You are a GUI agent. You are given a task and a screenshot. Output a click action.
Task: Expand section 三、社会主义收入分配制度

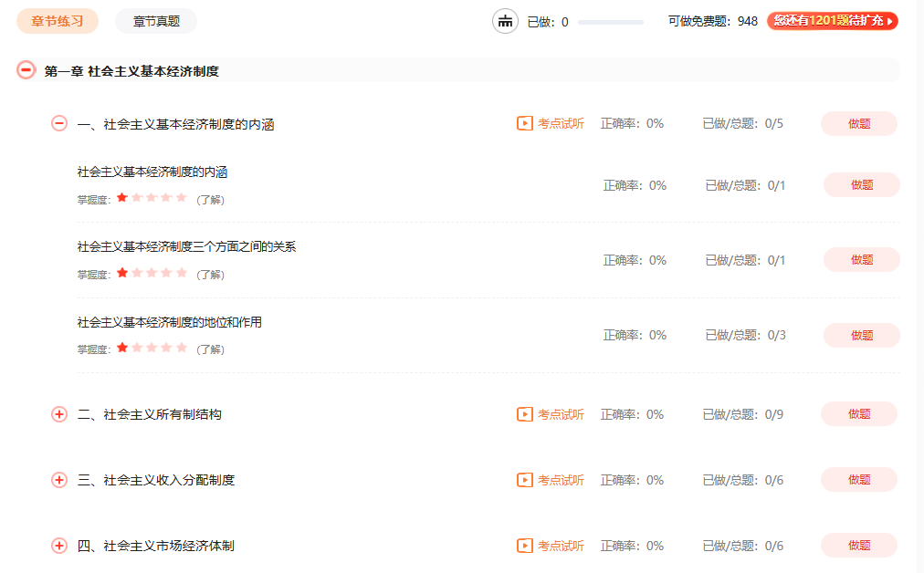pyautogui.click(x=59, y=480)
